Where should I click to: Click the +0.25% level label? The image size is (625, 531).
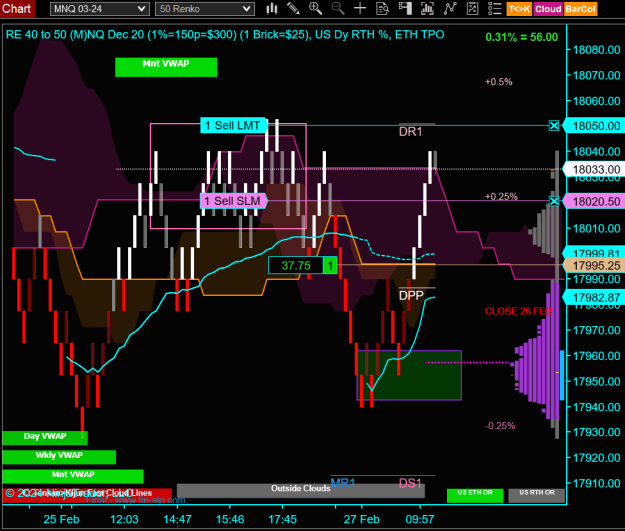point(501,196)
